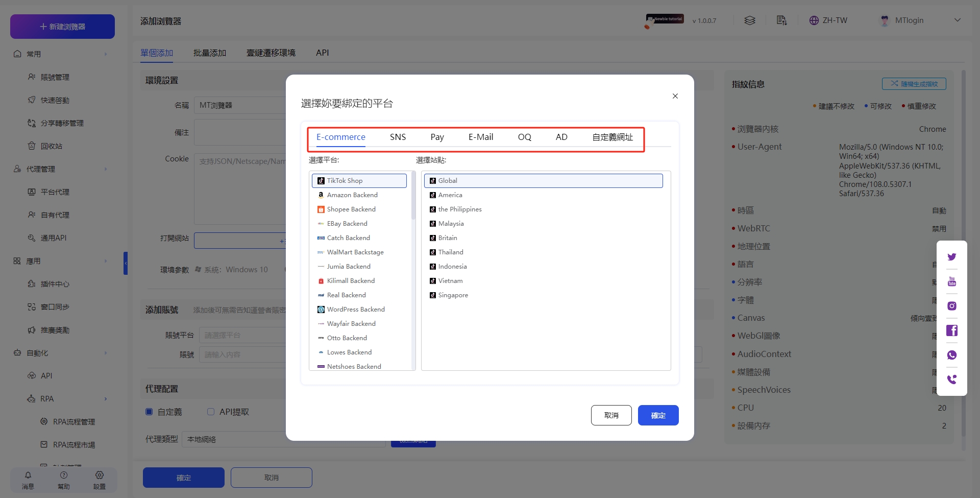Select Amazon Backend from platform list
Screen dimensions: 980x498
point(352,195)
